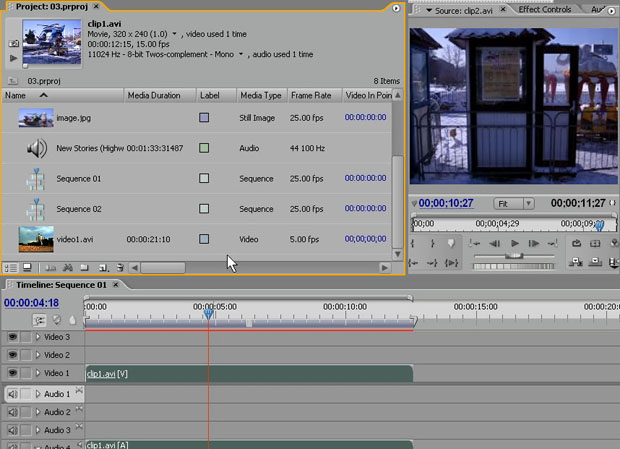
Task: Click the New Item icon
Action: point(104,268)
